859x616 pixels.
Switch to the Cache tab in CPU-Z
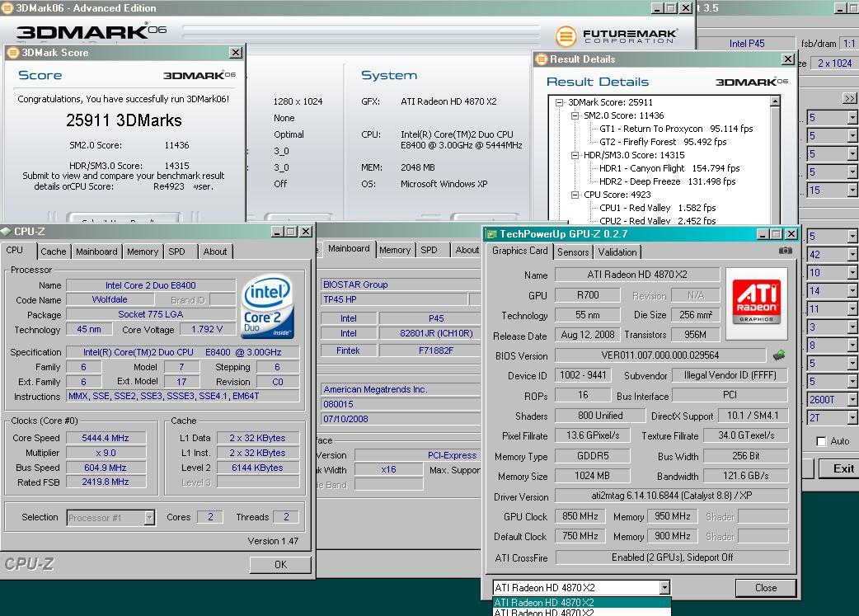53,252
